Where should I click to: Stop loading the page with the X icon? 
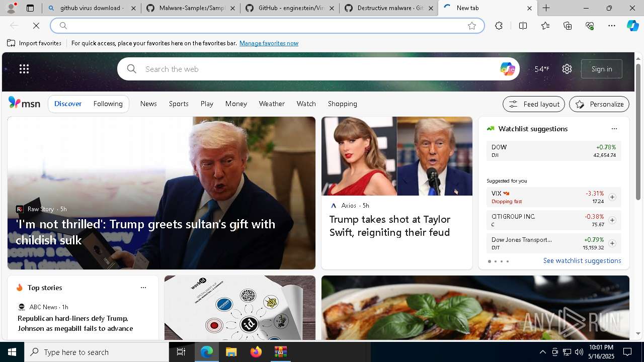point(36,26)
